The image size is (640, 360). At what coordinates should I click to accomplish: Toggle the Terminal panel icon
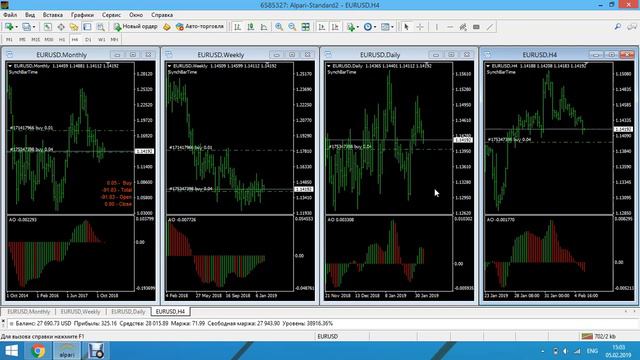click(87, 27)
